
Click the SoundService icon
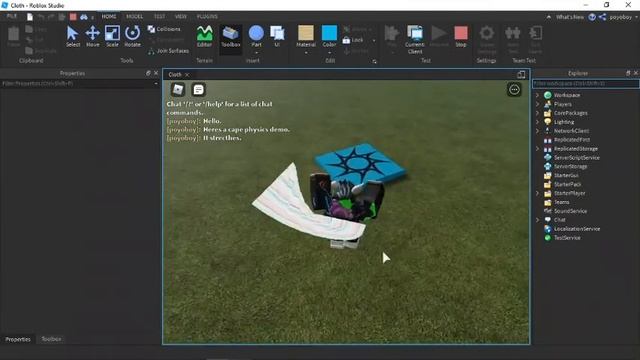coord(548,211)
